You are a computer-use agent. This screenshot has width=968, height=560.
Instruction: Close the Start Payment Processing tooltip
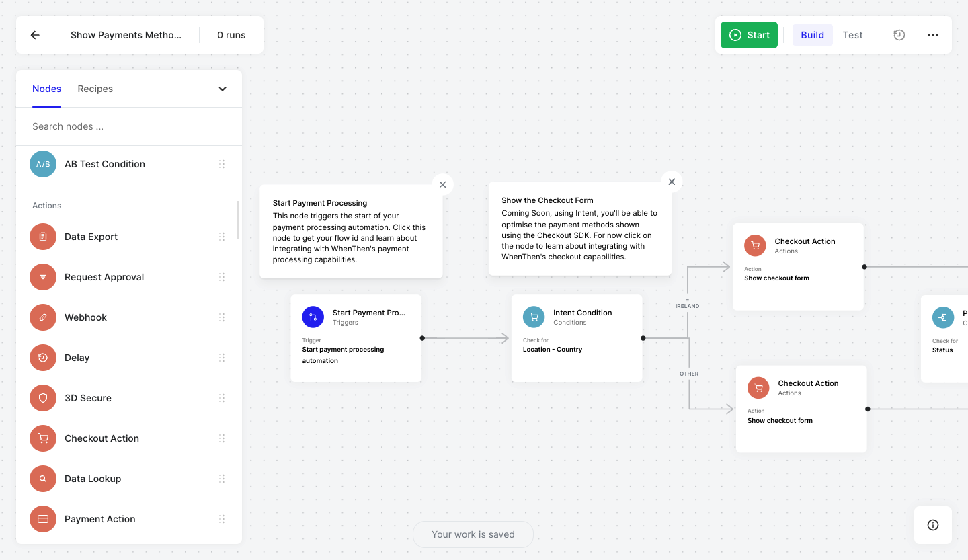click(x=442, y=184)
